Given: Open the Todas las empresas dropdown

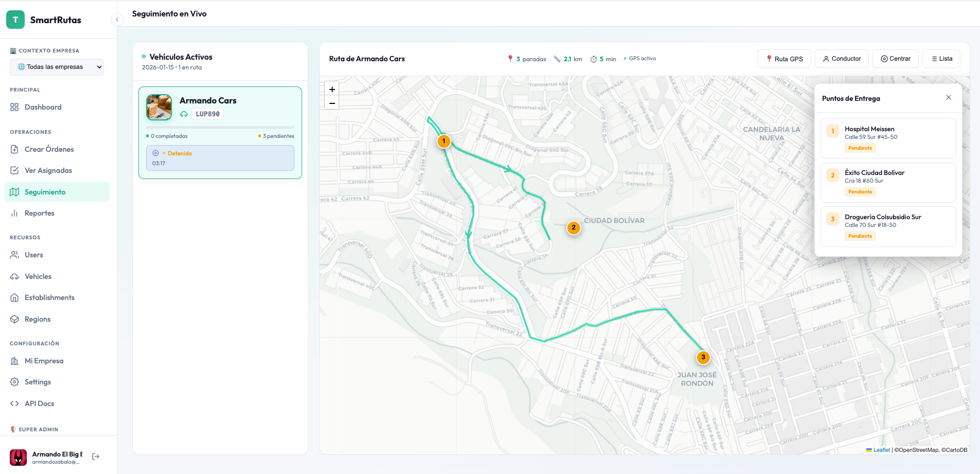Looking at the screenshot, I should [57, 67].
